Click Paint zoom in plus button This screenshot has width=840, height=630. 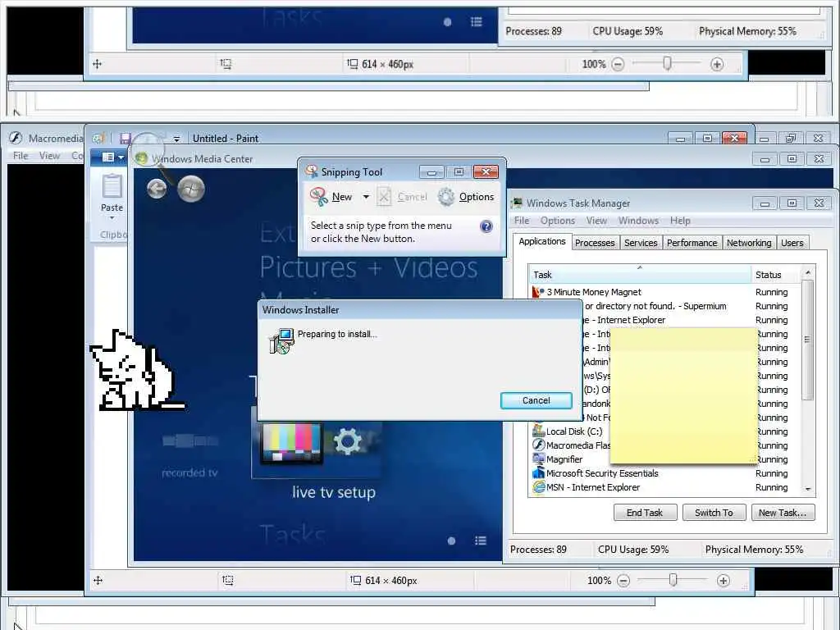724,581
